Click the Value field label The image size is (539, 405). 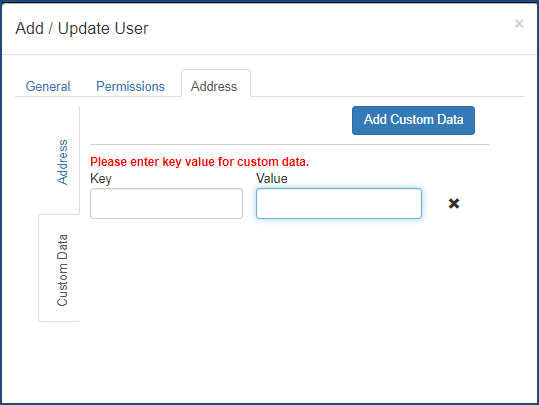[272, 178]
